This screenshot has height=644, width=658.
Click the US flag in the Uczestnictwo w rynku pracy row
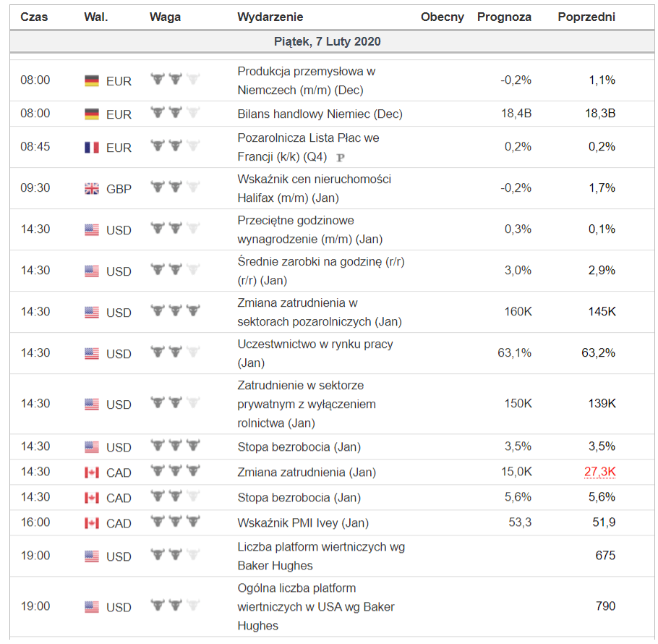coord(92,354)
